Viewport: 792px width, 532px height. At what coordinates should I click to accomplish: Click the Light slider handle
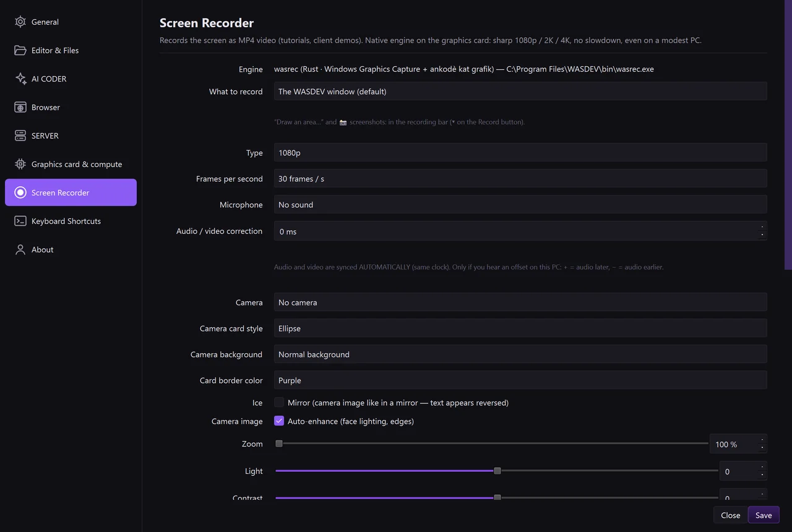tap(497, 471)
